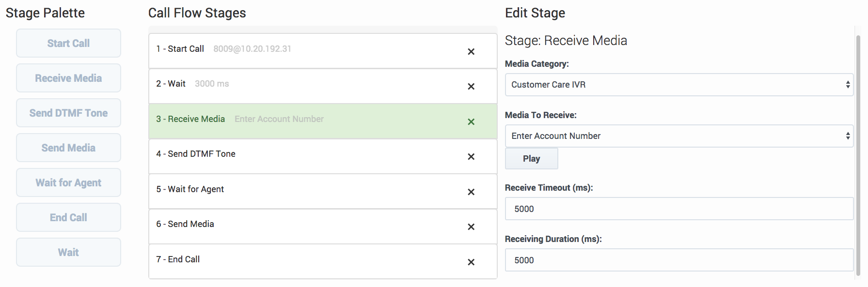Add a Start Call stage from palette
The width and height of the screenshot is (868, 287).
coord(68,43)
